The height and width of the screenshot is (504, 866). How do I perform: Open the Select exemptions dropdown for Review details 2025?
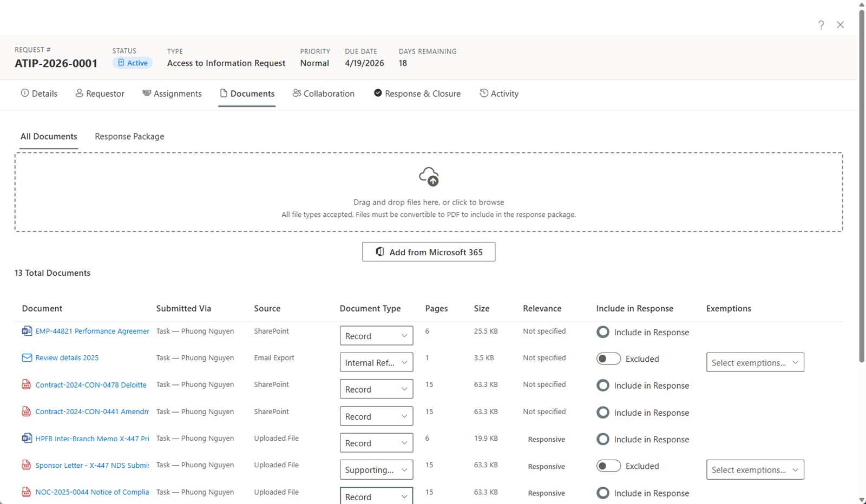click(x=755, y=362)
